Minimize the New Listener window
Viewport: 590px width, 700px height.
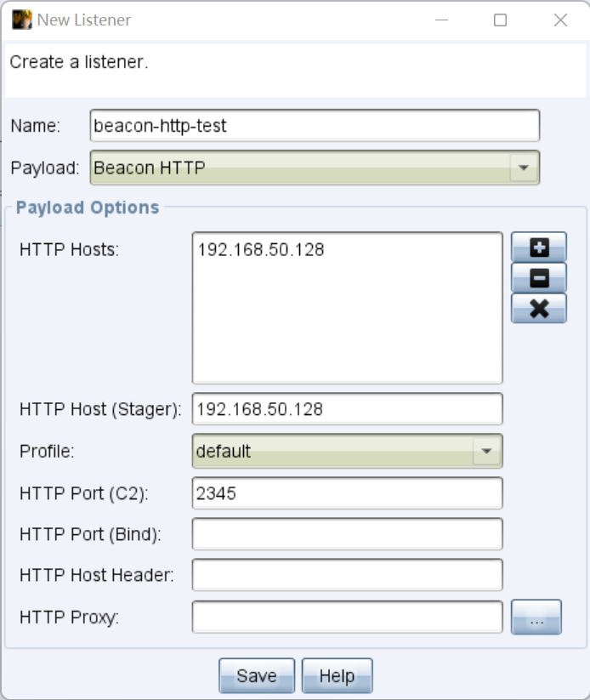pos(442,20)
